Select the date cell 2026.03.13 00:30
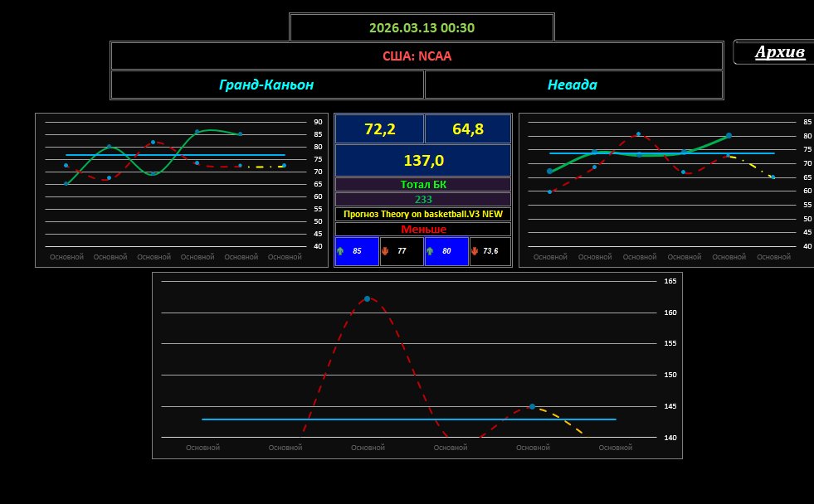 [x=422, y=27]
